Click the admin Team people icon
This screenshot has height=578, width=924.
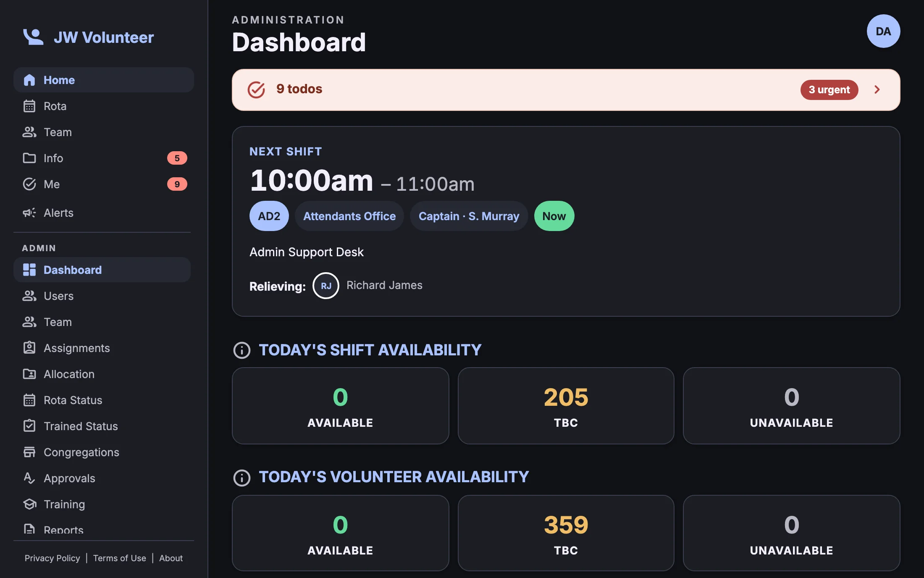click(29, 322)
